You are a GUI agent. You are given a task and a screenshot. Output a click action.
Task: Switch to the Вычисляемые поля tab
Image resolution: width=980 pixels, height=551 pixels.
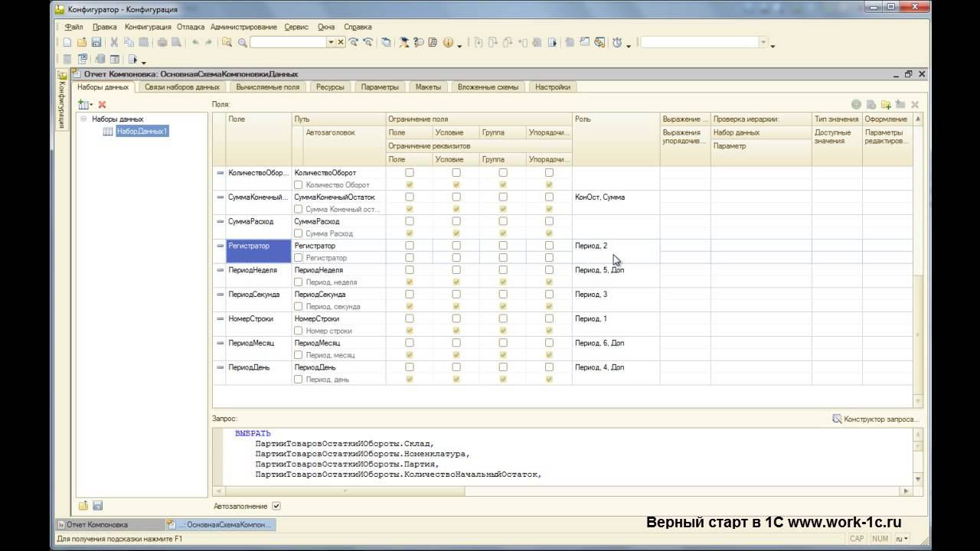point(267,87)
